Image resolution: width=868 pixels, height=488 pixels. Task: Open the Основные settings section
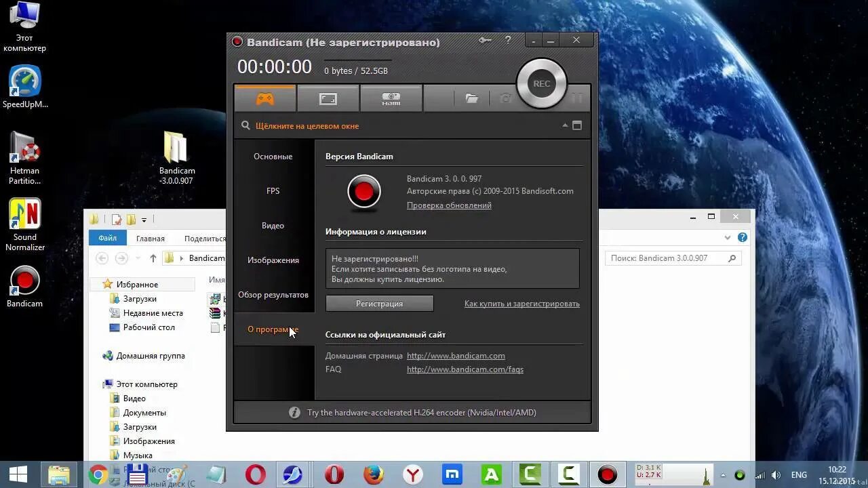click(273, 157)
